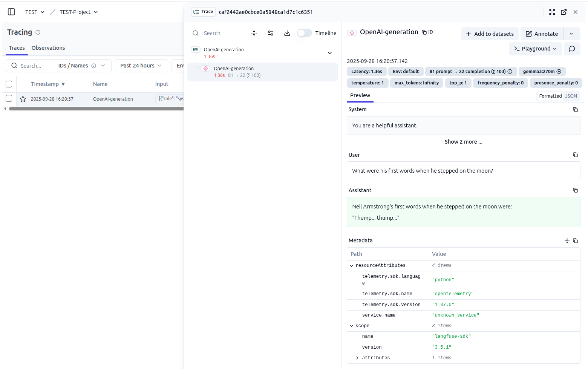Collapse the resourceAttributes metadata group
Viewport: 588px width, 369px height.
(x=352, y=266)
